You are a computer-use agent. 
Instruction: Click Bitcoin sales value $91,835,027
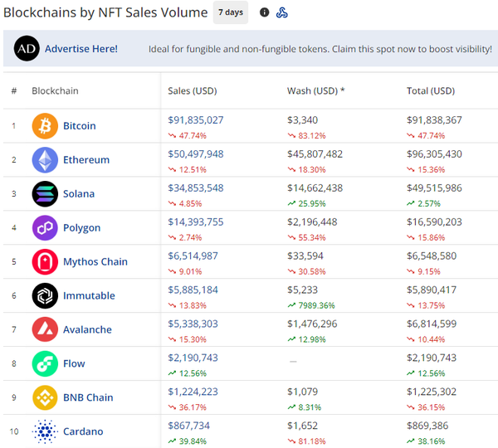(196, 120)
